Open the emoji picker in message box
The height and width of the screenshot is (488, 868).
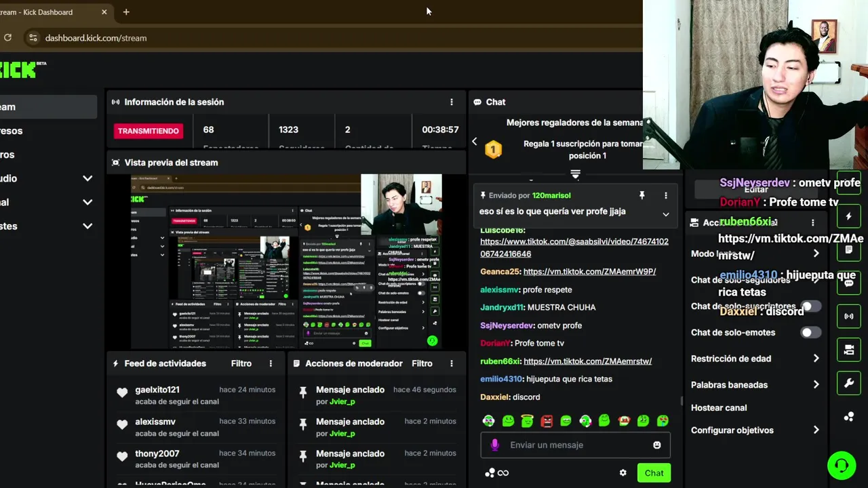coord(656,445)
